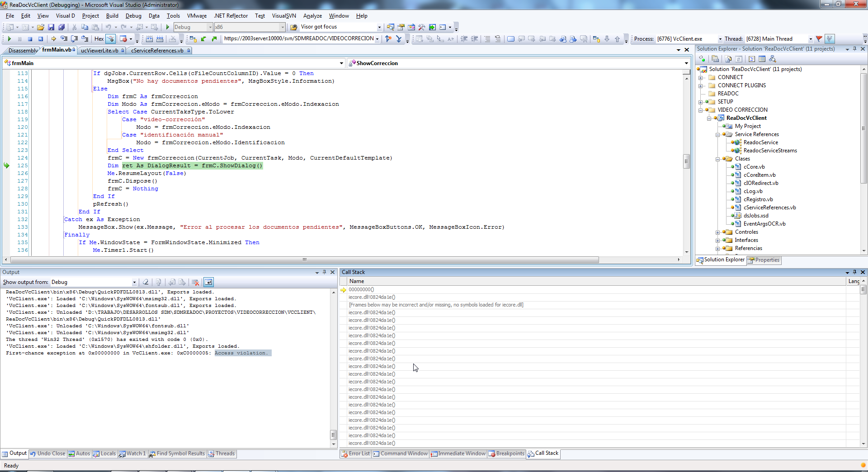Click the Step Out icon
This screenshot has height=472, width=868.
click(85, 39)
